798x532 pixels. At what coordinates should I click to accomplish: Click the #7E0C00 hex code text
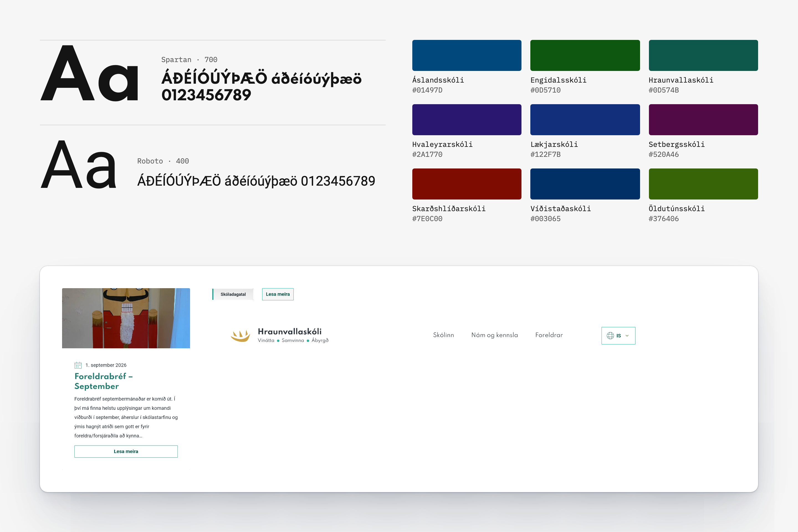pos(427,219)
